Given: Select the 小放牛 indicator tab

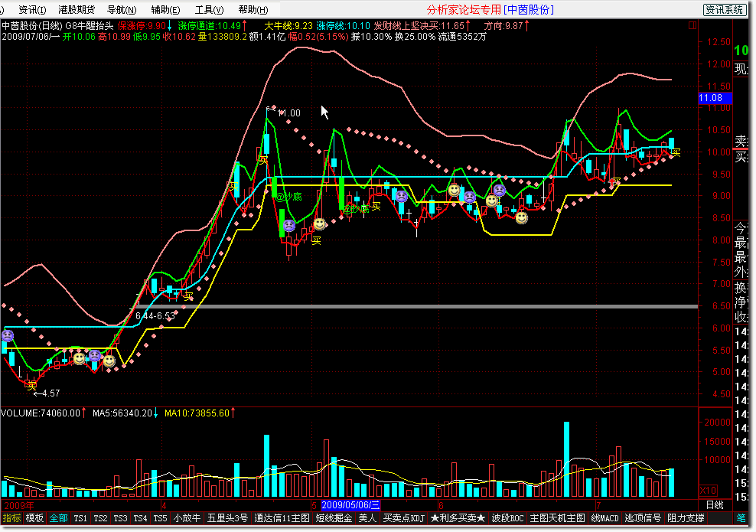Looking at the screenshot, I should 187,518.
